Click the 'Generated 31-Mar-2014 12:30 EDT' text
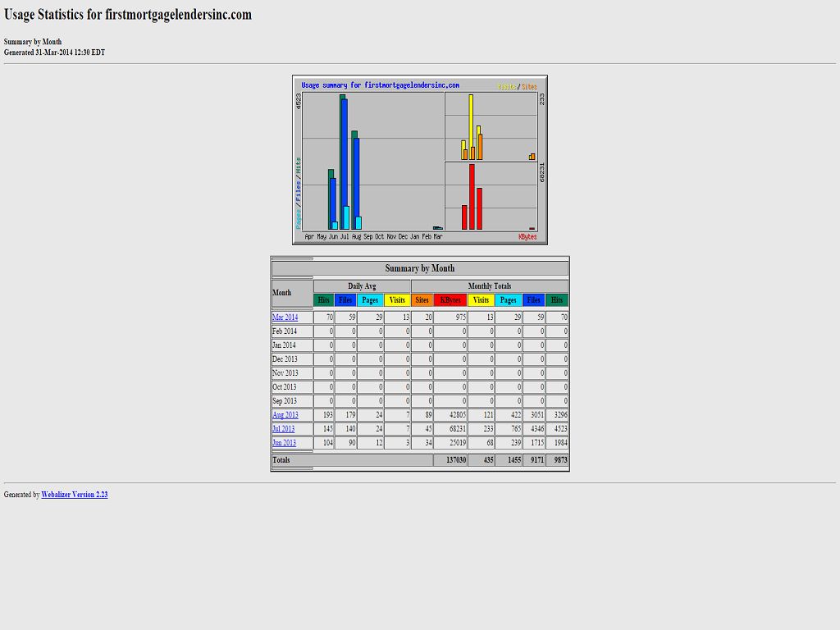This screenshot has width=840, height=630. (x=54, y=52)
